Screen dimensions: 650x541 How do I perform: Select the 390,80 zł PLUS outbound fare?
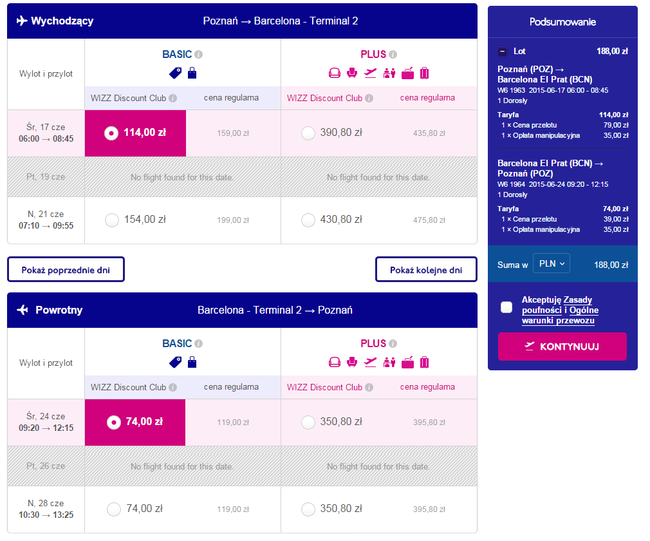click(307, 133)
